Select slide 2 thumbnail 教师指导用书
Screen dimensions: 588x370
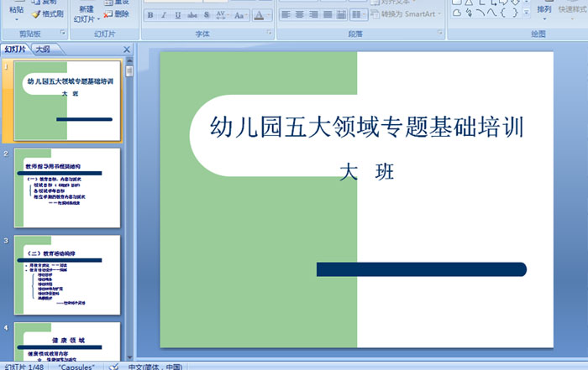tap(67, 188)
